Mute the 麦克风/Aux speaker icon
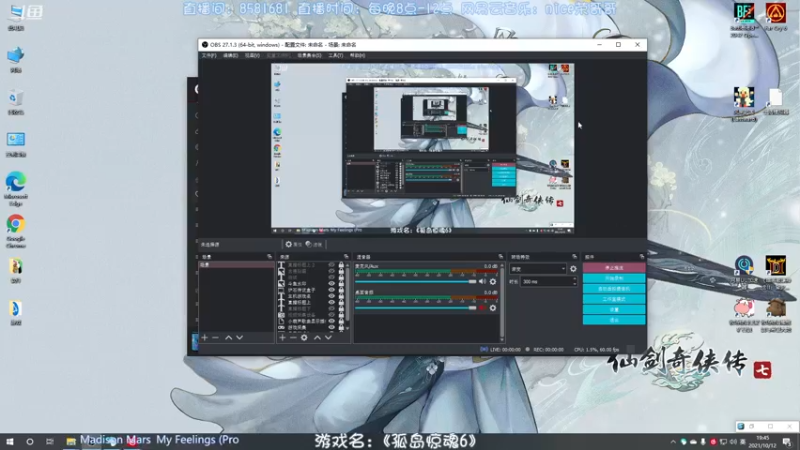The image size is (800, 450). [x=482, y=282]
